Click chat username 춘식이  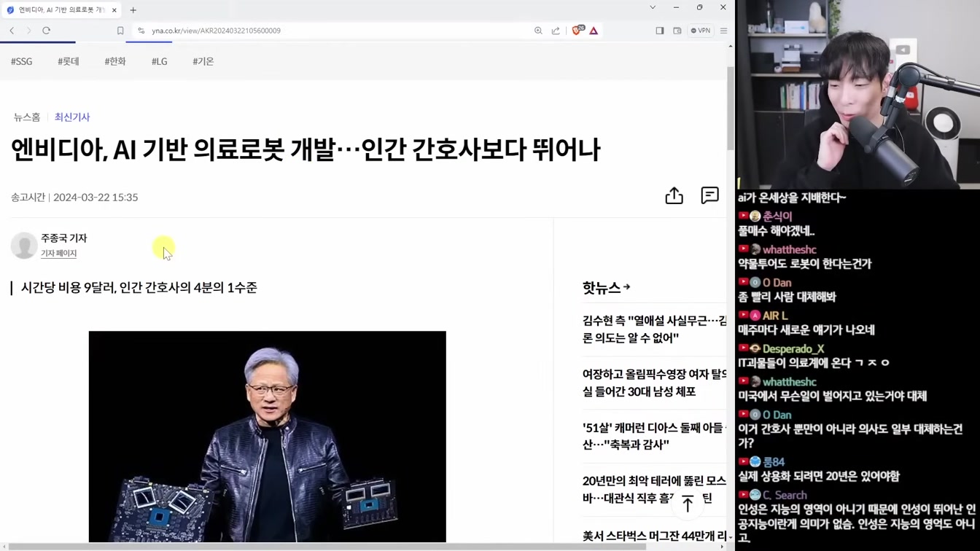(777, 216)
